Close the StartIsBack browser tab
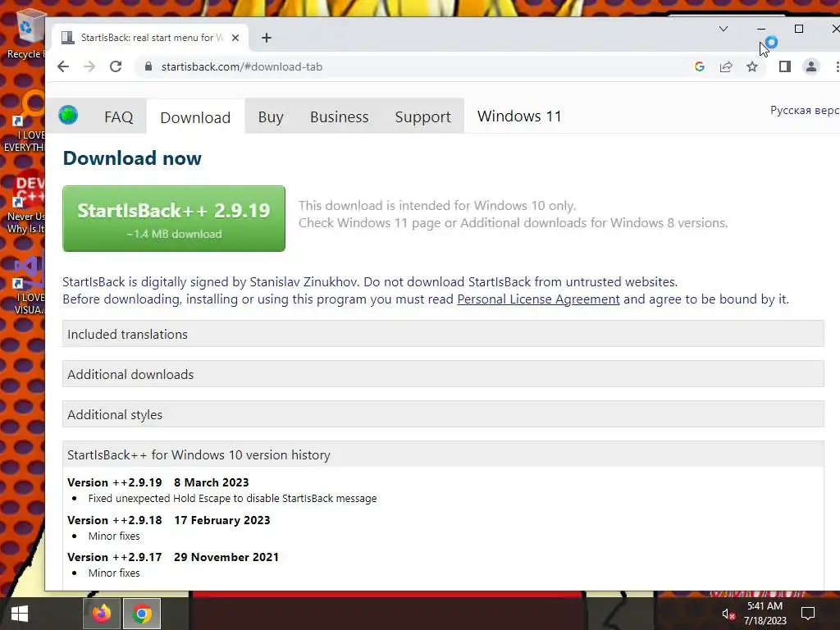 [x=235, y=38]
